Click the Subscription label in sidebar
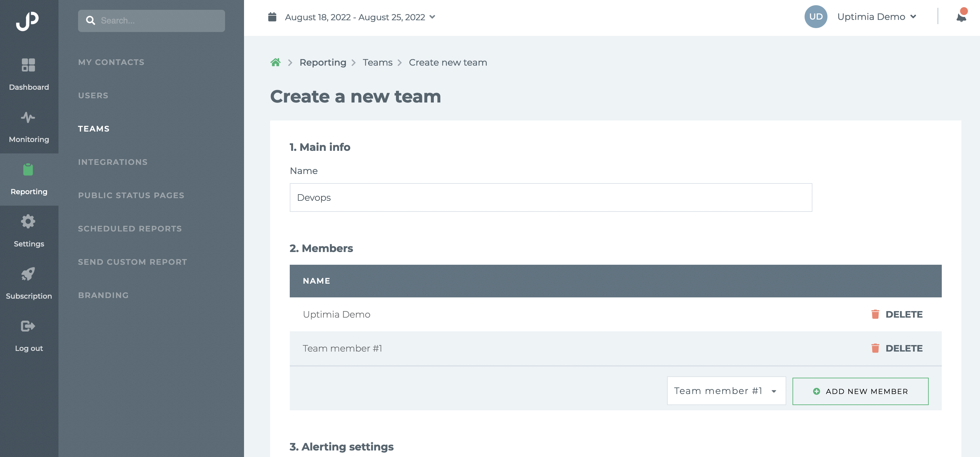Screen dimensions: 980x457 coord(29,296)
